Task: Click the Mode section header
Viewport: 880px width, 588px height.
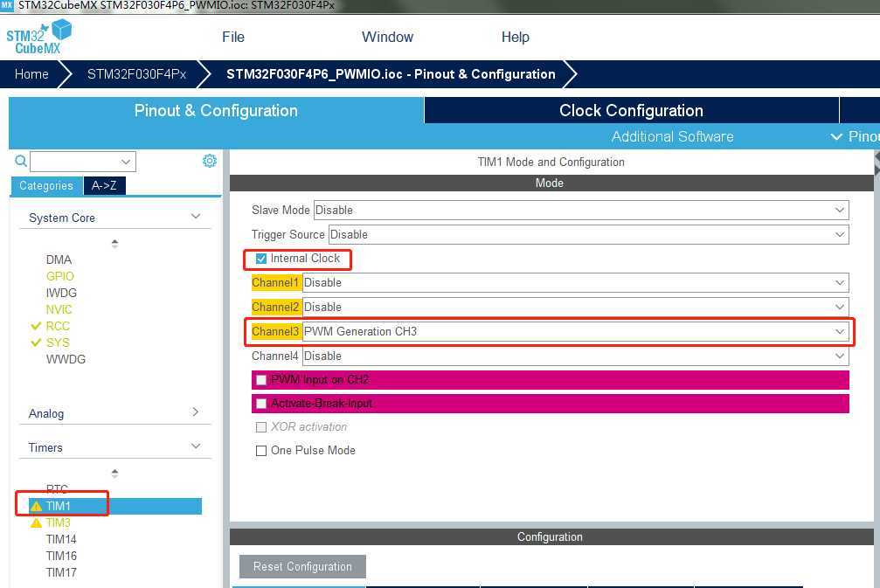Action: pos(551,183)
